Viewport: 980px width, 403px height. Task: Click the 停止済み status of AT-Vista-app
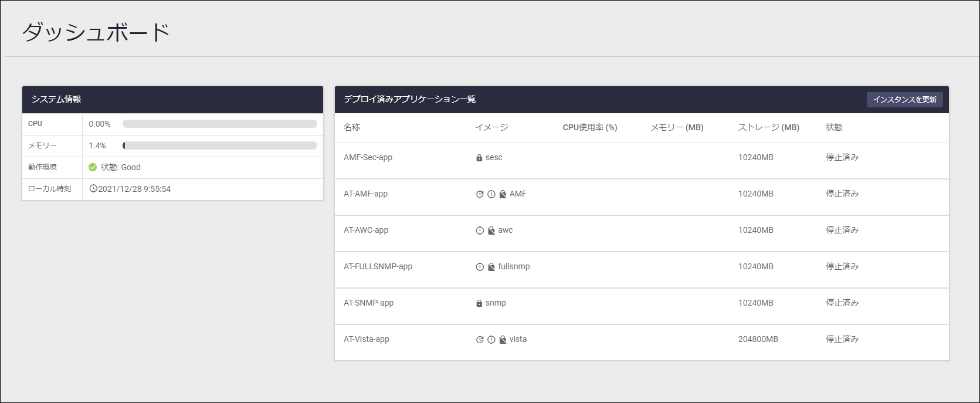[x=842, y=339]
